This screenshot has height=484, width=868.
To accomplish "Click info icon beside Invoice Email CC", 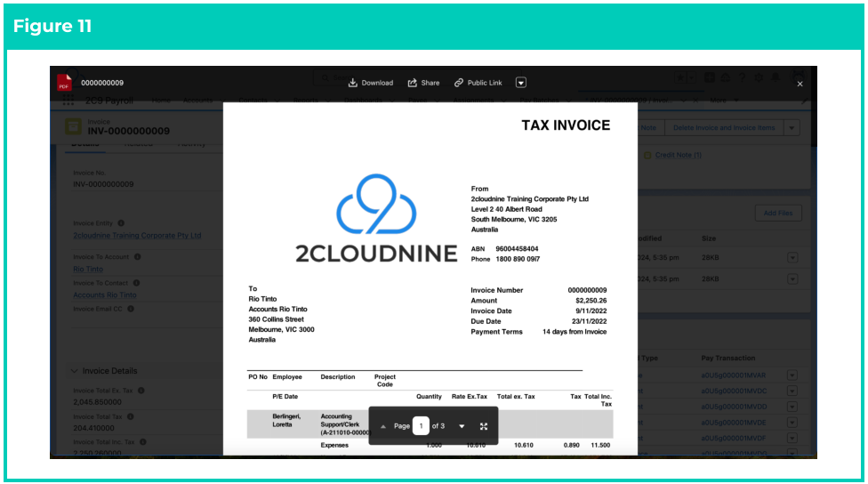I will (131, 309).
